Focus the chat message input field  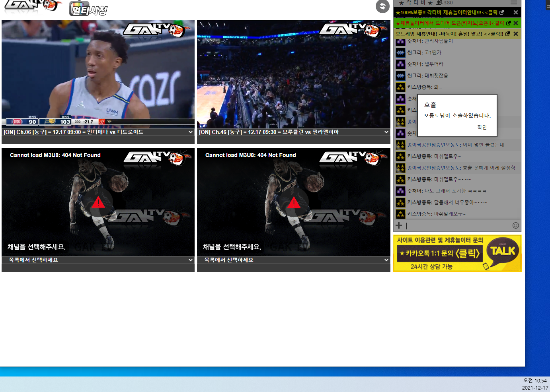(x=458, y=225)
